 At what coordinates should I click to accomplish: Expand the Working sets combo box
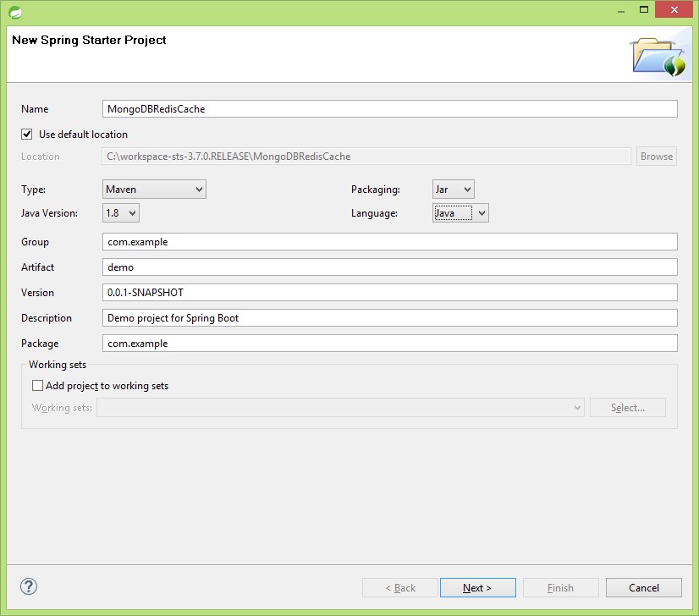pyautogui.click(x=340, y=407)
